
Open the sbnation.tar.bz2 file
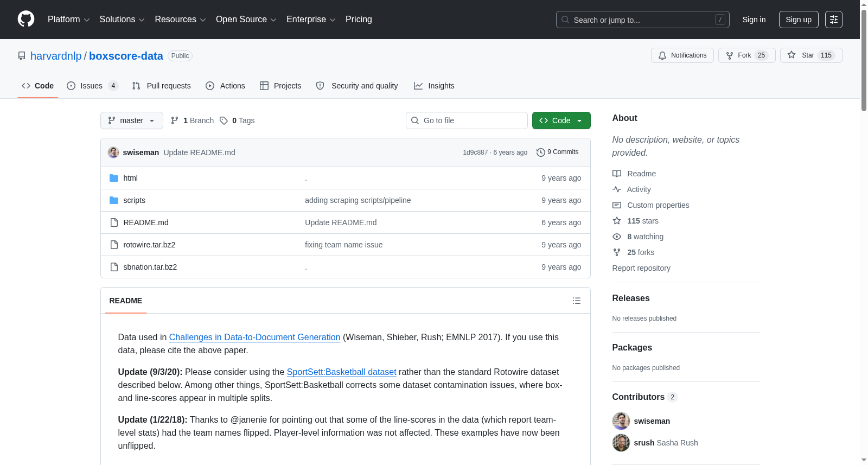coord(150,267)
